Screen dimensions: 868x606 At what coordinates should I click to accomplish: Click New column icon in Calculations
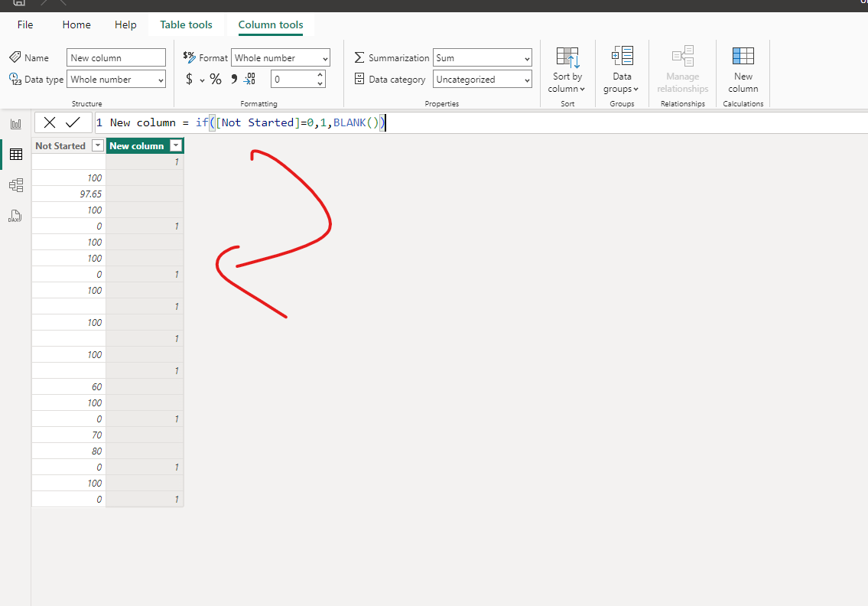[x=743, y=57]
